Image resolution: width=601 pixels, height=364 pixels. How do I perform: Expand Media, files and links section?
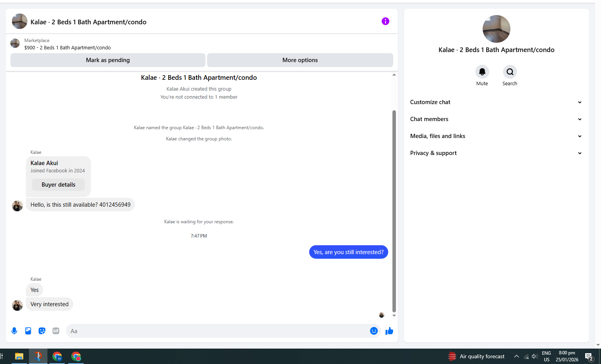[x=496, y=136]
